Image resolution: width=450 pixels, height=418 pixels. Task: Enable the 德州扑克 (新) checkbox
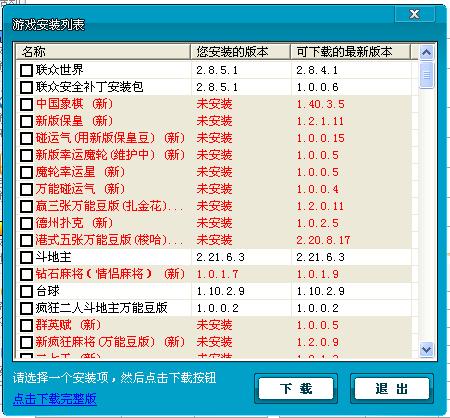pos(26,223)
